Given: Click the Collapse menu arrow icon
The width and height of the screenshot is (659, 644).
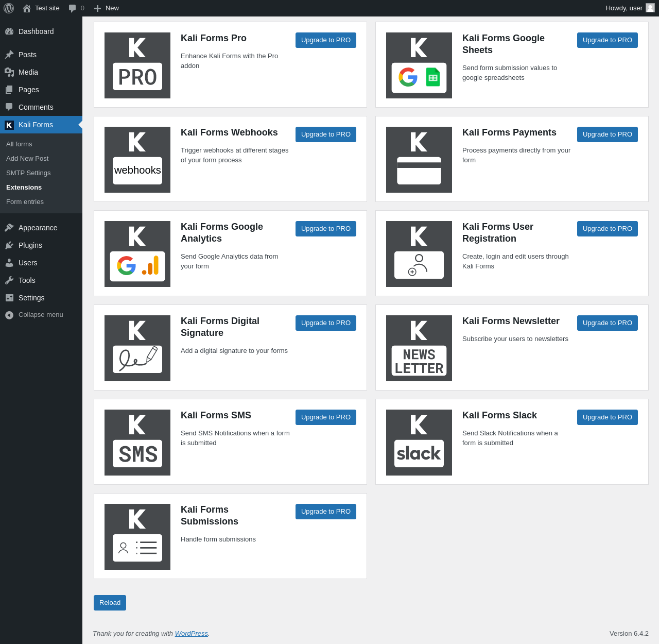Looking at the screenshot, I should coord(9,315).
